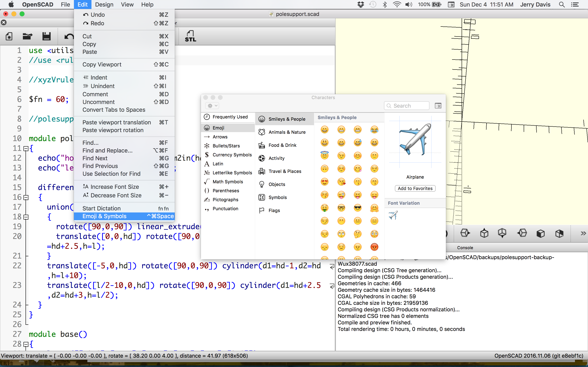
Task: Select the Travel & Places emoji category
Action: [x=285, y=171]
